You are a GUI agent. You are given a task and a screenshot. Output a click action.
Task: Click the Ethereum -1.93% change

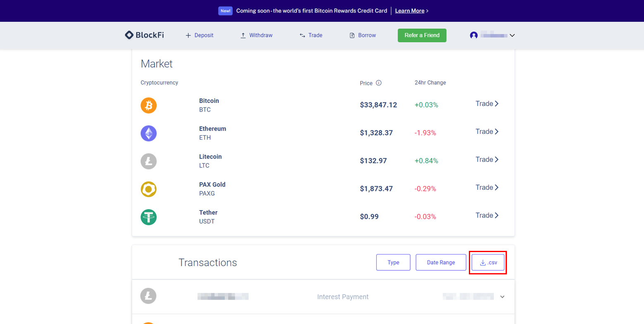(x=425, y=133)
